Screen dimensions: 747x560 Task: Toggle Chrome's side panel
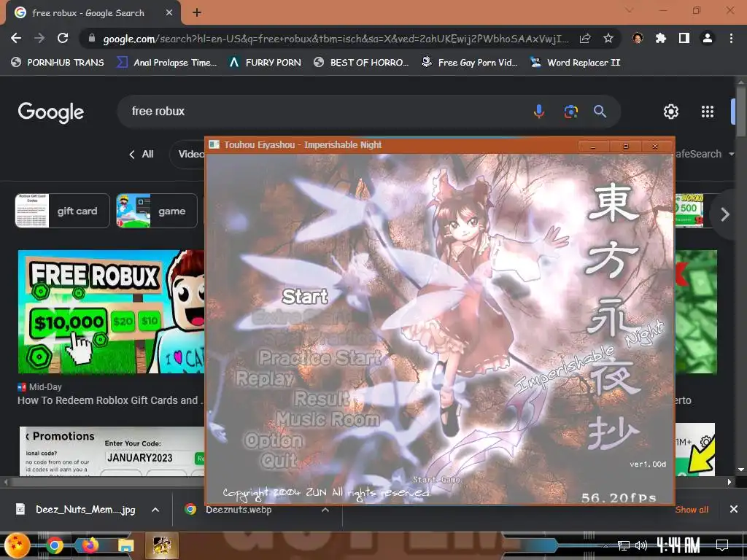(684, 38)
